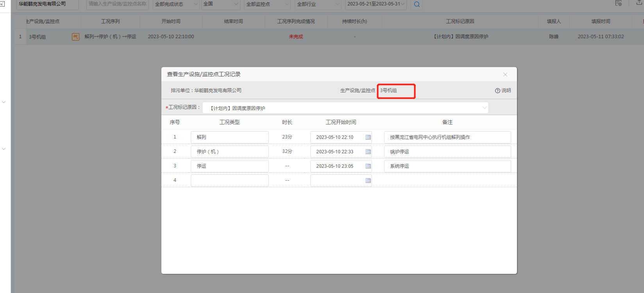The width and height of the screenshot is (644, 293).
Task: Click the remark field 按黑龙江省电网中心执行机组解列操作
Action: pyautogui.click(x=447, y=137)
